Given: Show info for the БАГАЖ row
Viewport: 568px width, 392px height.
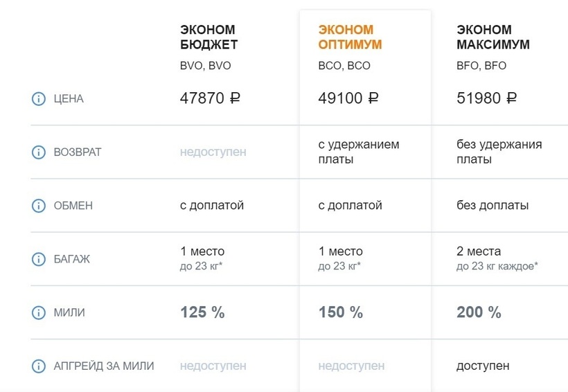Looking at the screenshot, I should tap(38, 259).
